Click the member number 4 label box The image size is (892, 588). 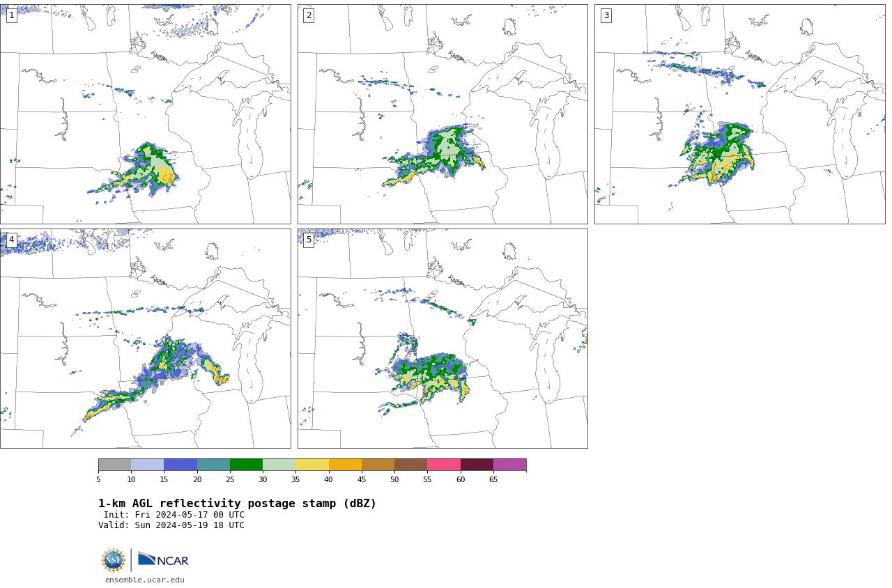click(11, 240)
